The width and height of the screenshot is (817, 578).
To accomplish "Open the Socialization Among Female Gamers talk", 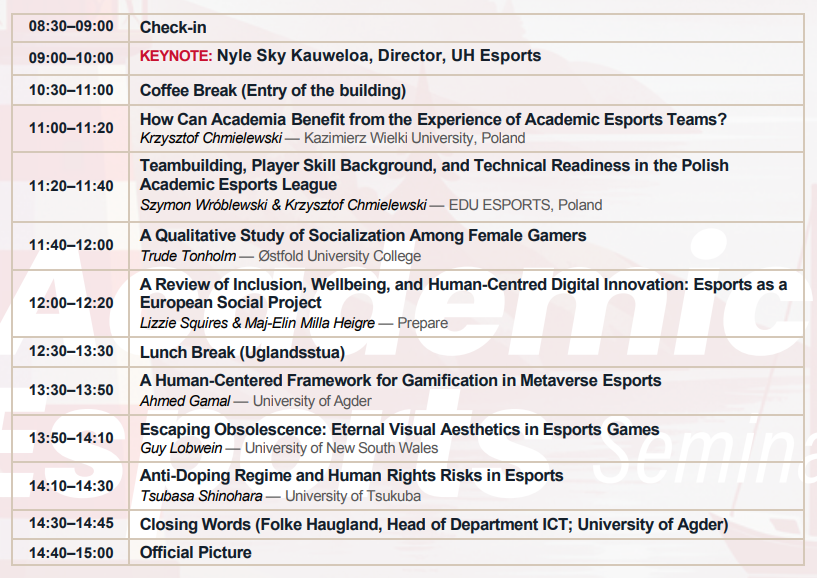I will (x=363, y=235).
